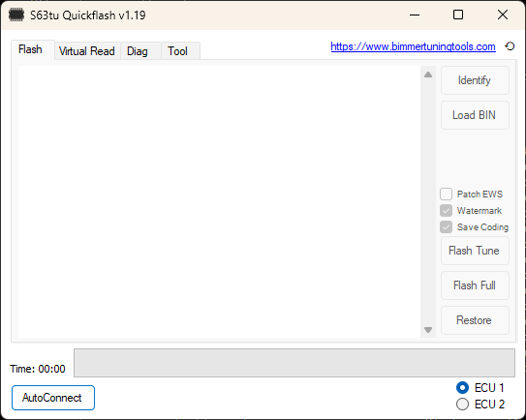Click the chip icon in title bar
526x420 pixels.
click(x=16, y=15)
